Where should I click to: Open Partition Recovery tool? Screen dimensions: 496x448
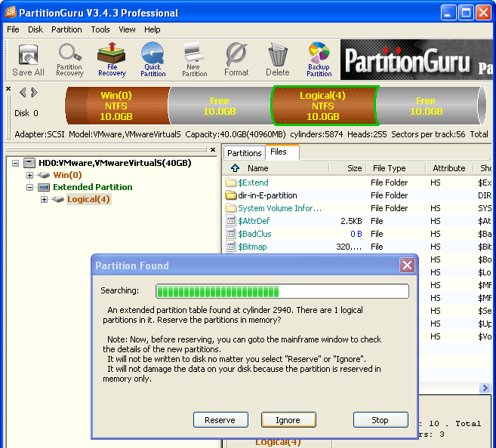[69, 60]
